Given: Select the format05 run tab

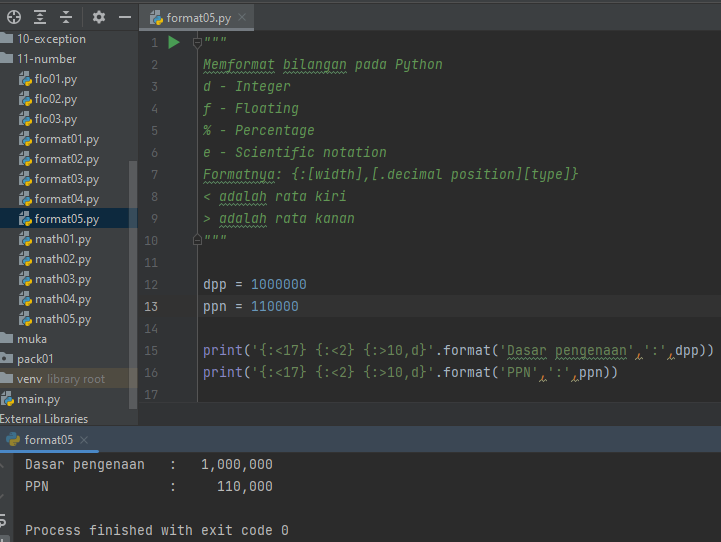Looking at the screenshot, I should tap(48, 440).
